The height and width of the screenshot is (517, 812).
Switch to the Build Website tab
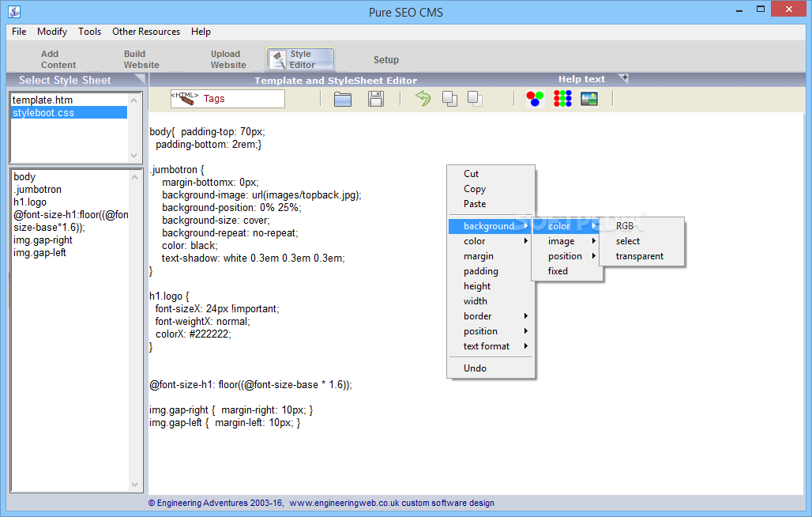click(141, 59)
